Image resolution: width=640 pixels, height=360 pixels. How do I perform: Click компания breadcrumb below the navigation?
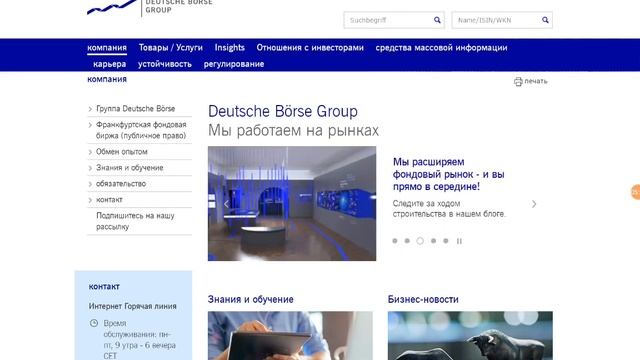(x=107, y=79)
